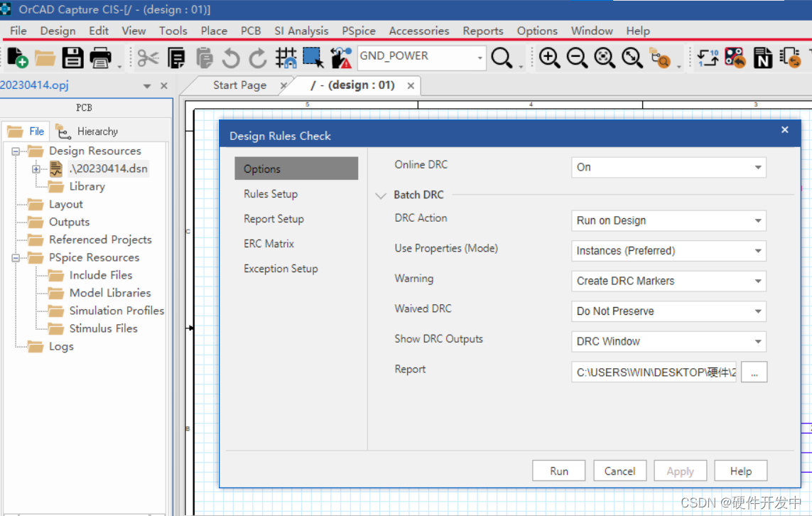Click the Save document floppy icon

tap(72, 58)
